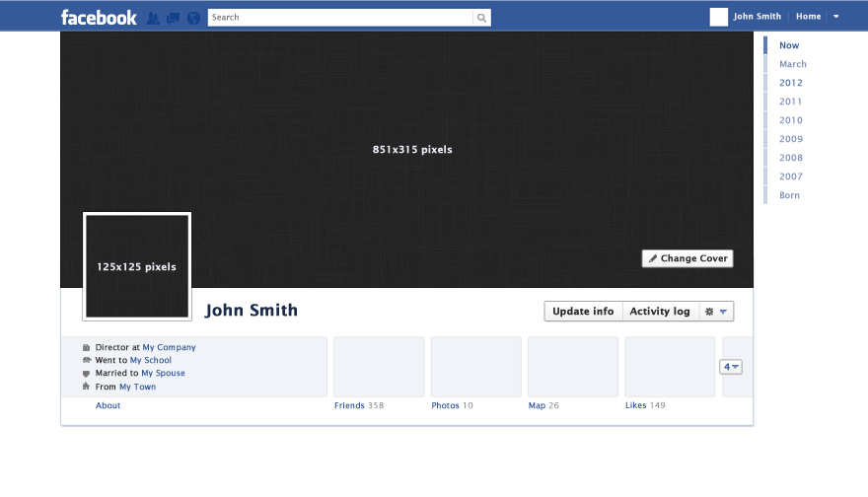This screenshot has height=497, width=868.
Task: Click the 125x125 profile picture
Action: (137, 266)
